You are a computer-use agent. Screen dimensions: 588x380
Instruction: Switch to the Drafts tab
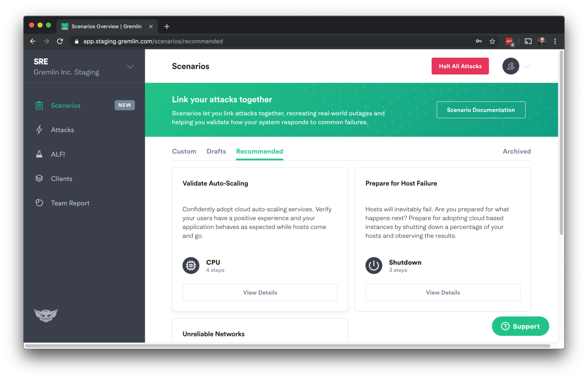click(216, 151)
